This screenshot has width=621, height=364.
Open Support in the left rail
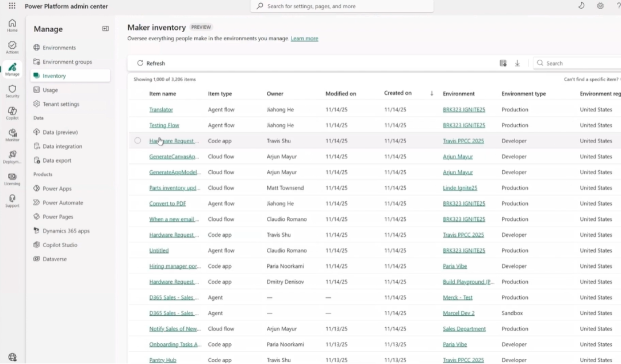pyautogui.click(x=12, y=201)
